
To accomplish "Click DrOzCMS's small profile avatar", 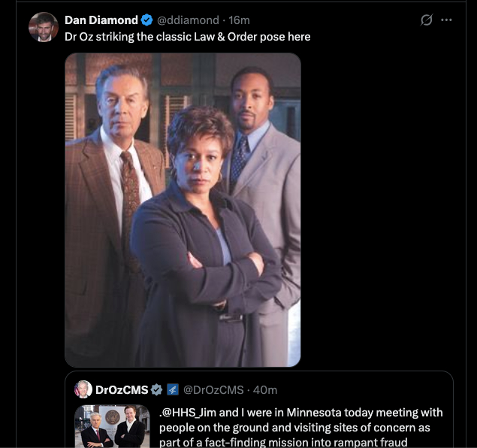I will pos(83,389).
